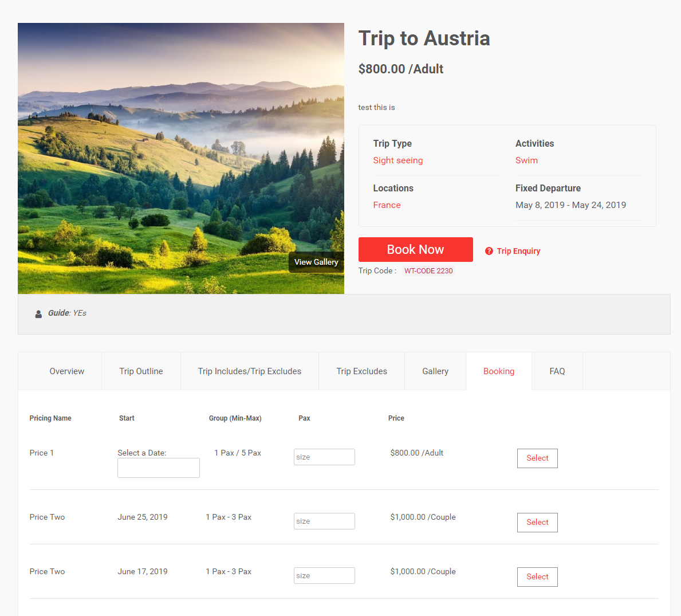Click the June 17, 2019 start date
Image resolution: width=681 pixels, height=616 pixels.
point(143,571)
